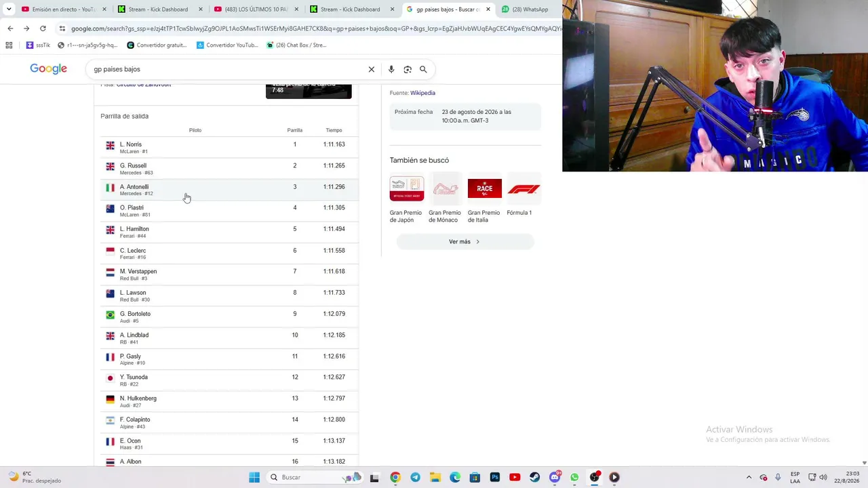This screenshot has width=868, height=488.
Task: Close the Emisión en directo tab
Action: point(104,9)
